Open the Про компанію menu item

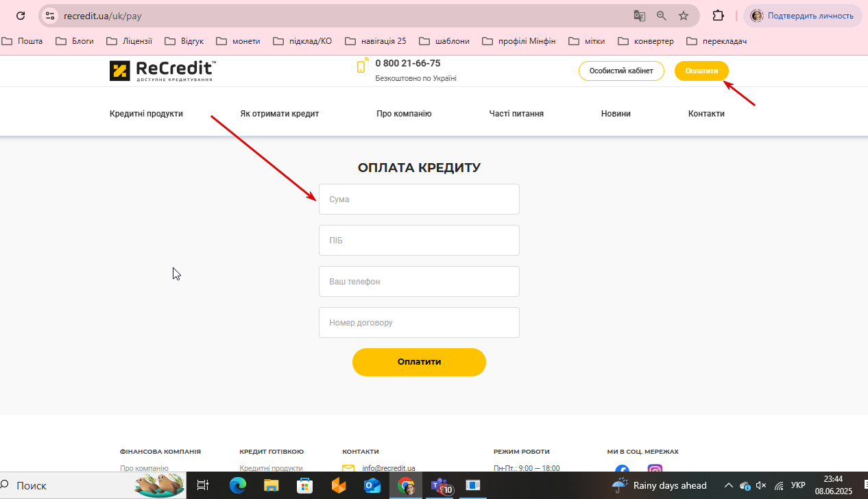click(404, 114)
